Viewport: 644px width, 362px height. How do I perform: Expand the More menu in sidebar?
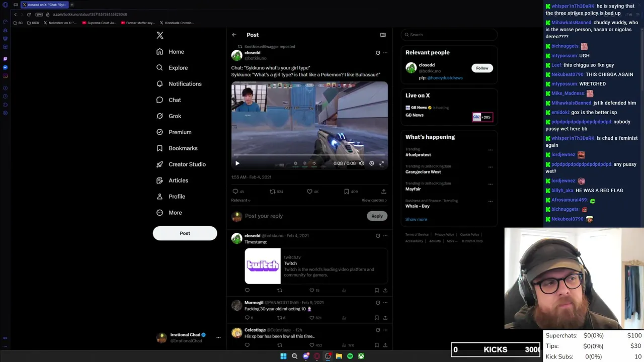click(x=169, y=213)
